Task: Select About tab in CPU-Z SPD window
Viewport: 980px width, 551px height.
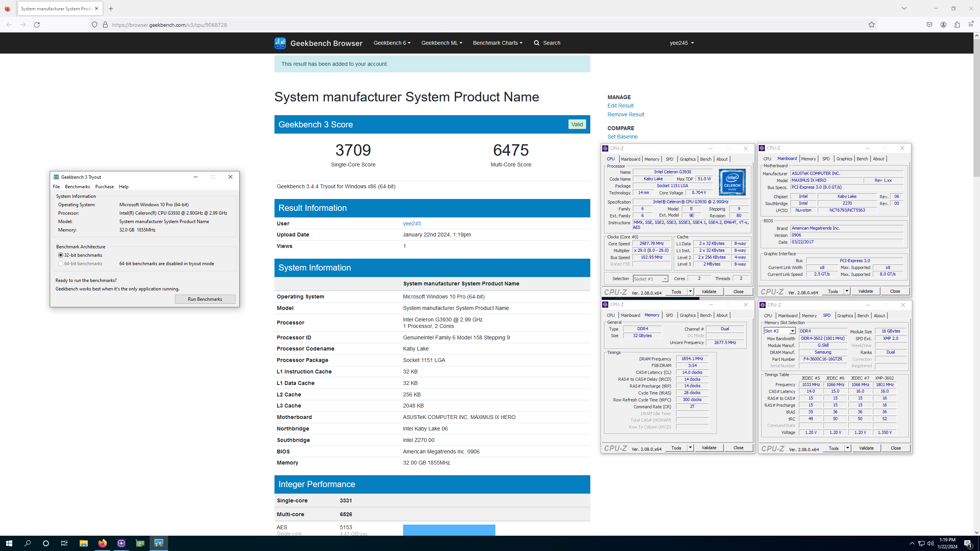Action: 879,316
